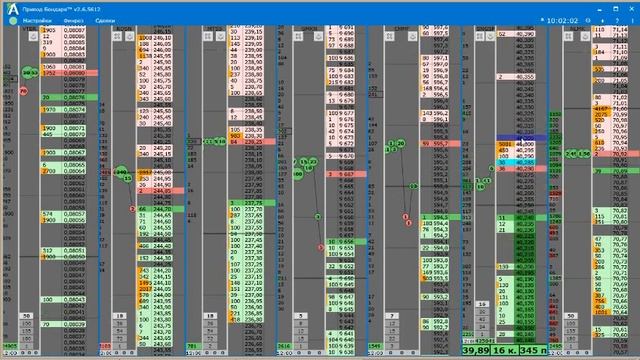Click red trade bubble 70 in VTBR chart
The height and width of the screenshot is (360, 640).
point(24,91)
